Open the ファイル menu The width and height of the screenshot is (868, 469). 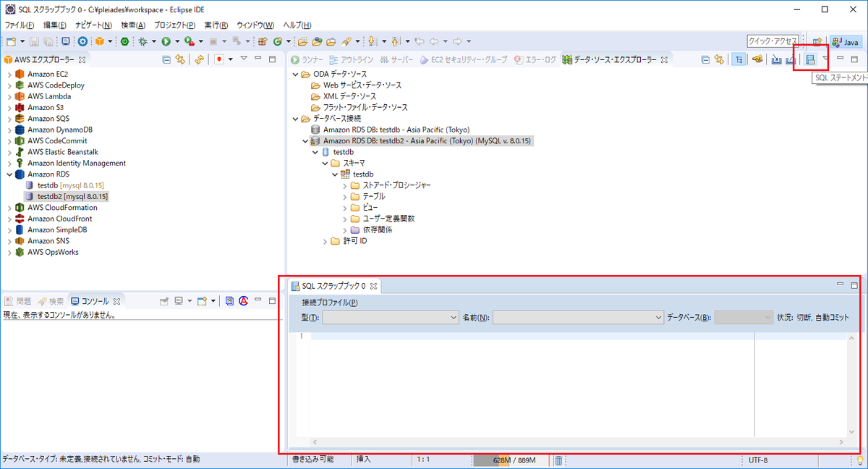(x=20, y=25)
